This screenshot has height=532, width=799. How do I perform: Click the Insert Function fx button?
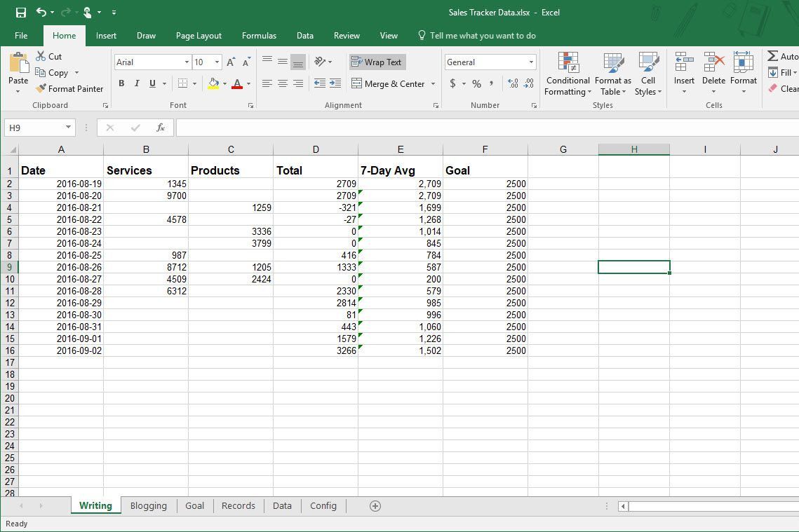(160, 127)
